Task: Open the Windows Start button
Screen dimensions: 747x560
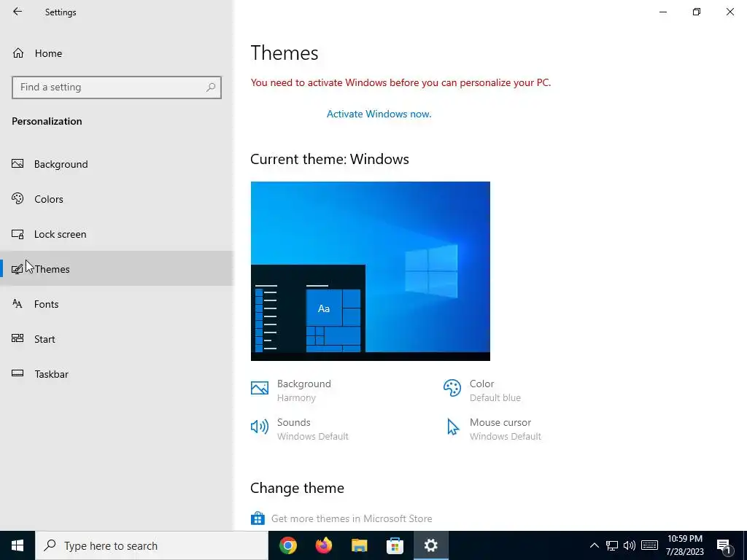Action: [x=18, y=545]
